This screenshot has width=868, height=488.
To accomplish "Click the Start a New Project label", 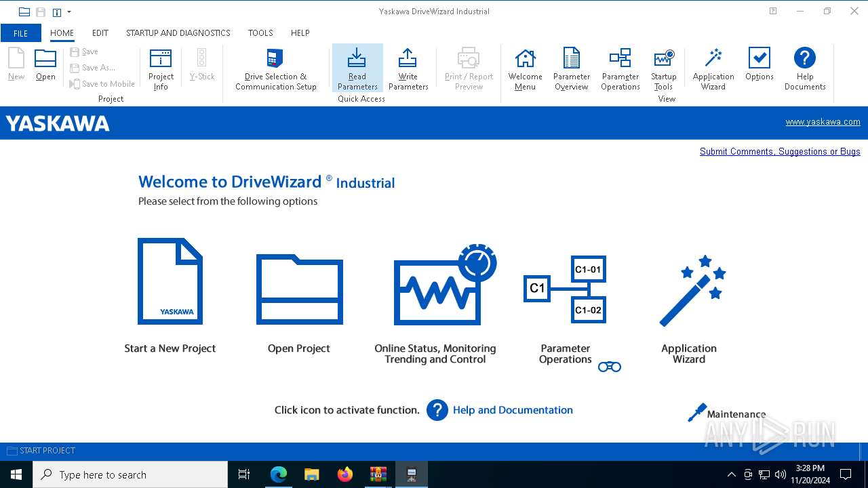I will [170, 348].
